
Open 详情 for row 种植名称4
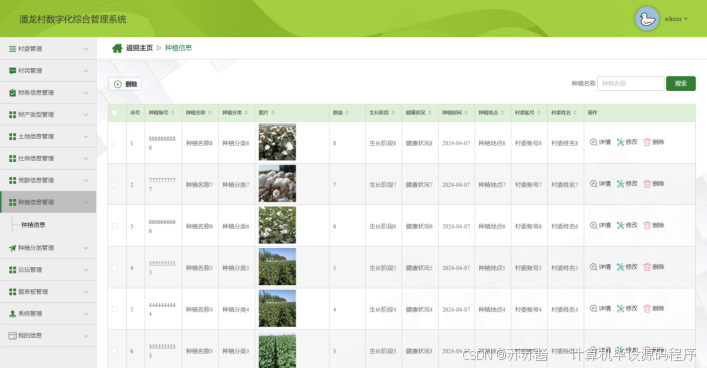point(600,308)
